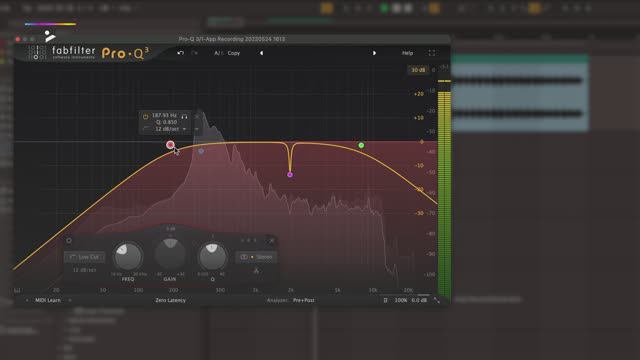
Task: Redo the last undone change
Action: (x=195, y=53)
